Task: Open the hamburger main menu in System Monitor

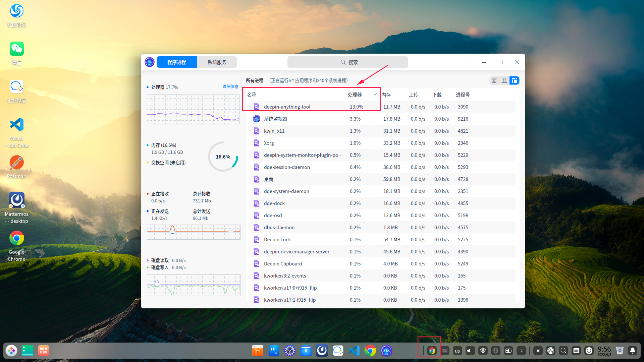Action: [x=467, y=62]
